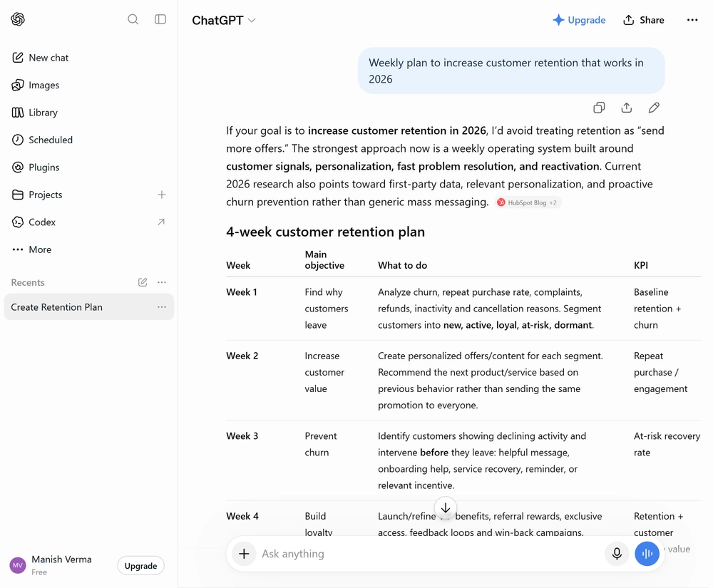This screenshot has width=713, height=588.
Task: Click the 'Repeat purchase / engagement' cell
Action: point(660,372)
